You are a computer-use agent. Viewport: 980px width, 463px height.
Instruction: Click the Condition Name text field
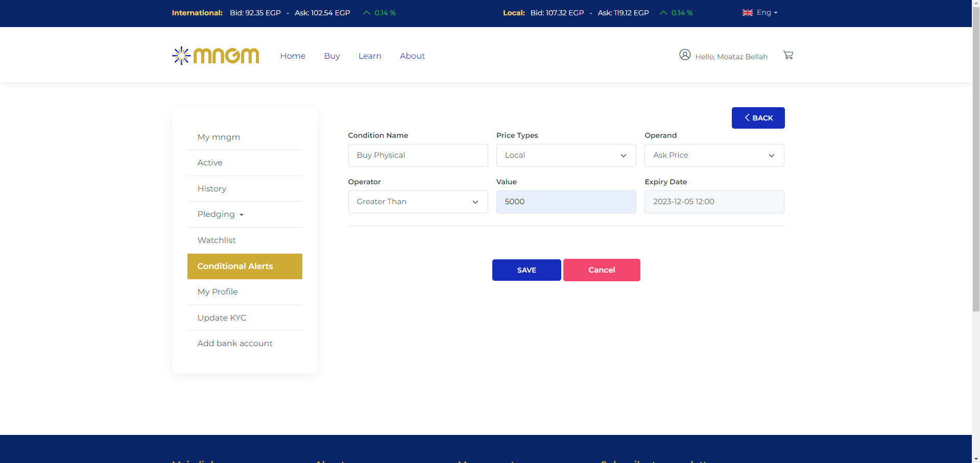click(x=418, y=155)
